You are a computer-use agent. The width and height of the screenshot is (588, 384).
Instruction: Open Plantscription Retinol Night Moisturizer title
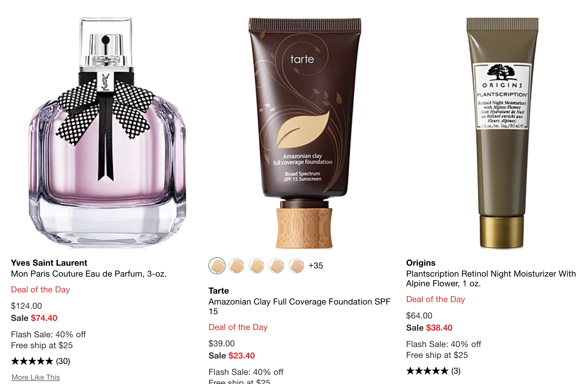491,278
